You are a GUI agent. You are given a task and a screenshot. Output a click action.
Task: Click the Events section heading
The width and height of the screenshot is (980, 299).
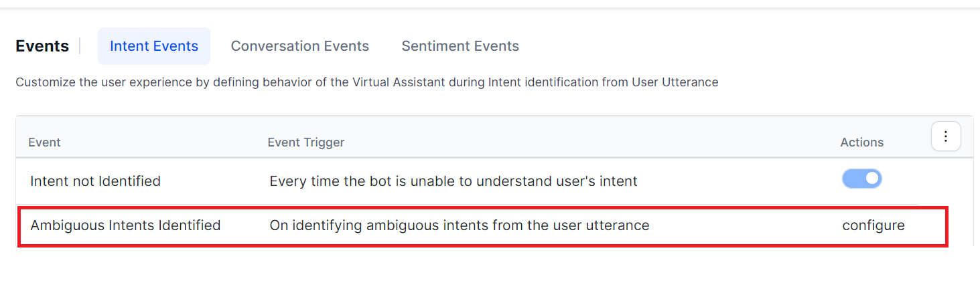pyautogui.click(x=42, y=46)
